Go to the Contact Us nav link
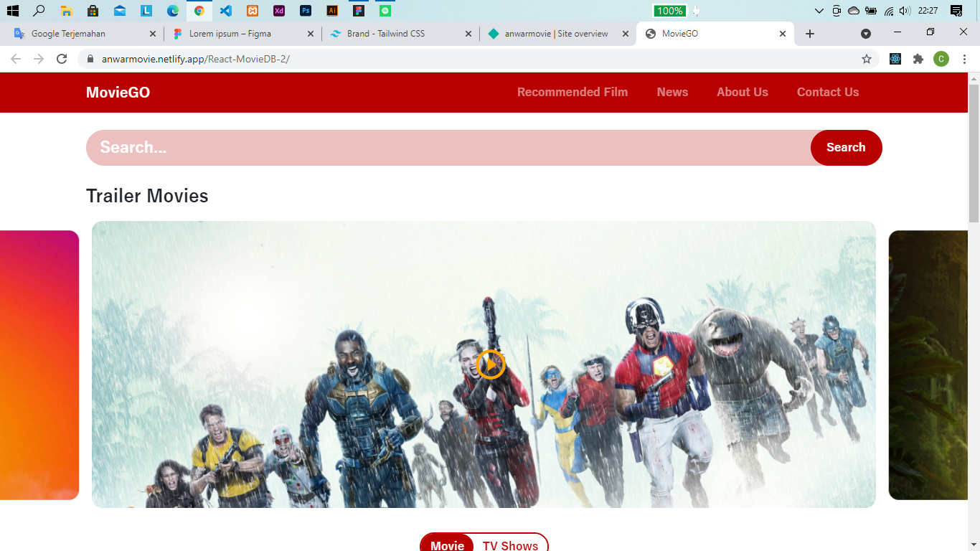Image resolution: width=980 pixels, height=551 pixels. 827,92
